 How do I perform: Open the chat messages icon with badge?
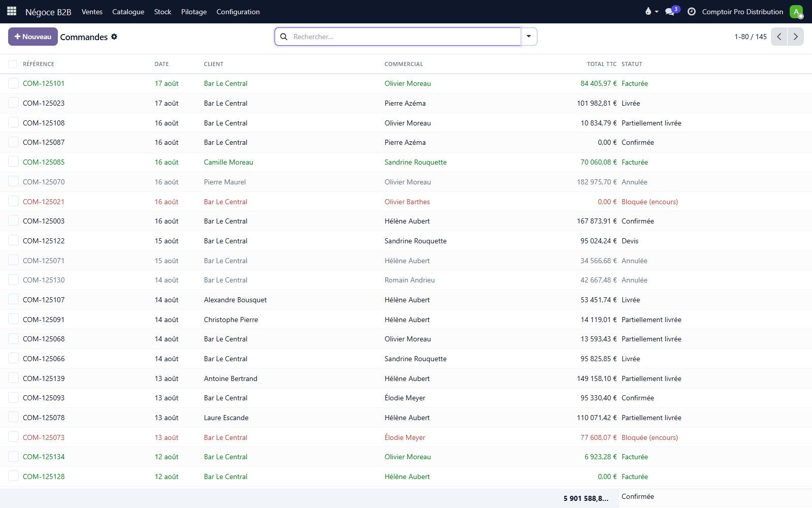coord(672,11)
